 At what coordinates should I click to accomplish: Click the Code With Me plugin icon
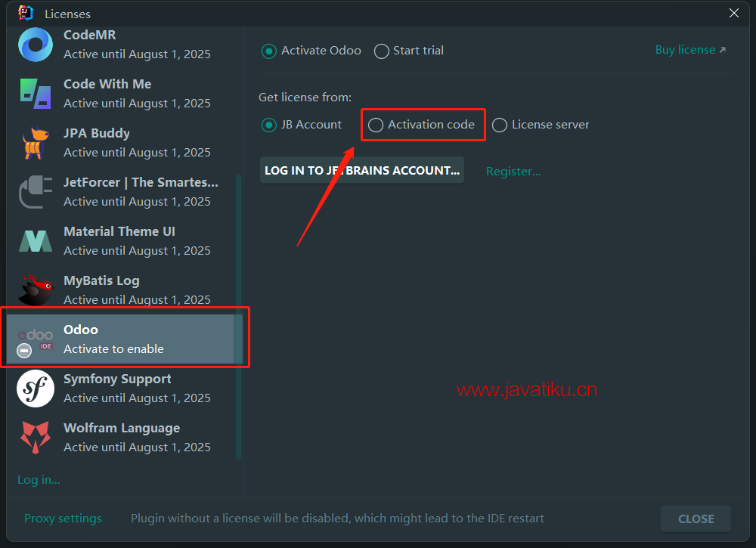point(36,94)
